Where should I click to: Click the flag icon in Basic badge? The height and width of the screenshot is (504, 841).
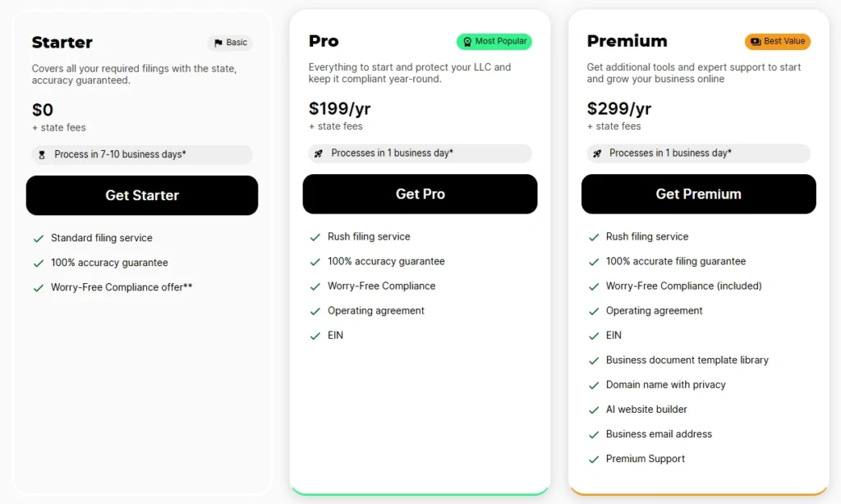218,43
